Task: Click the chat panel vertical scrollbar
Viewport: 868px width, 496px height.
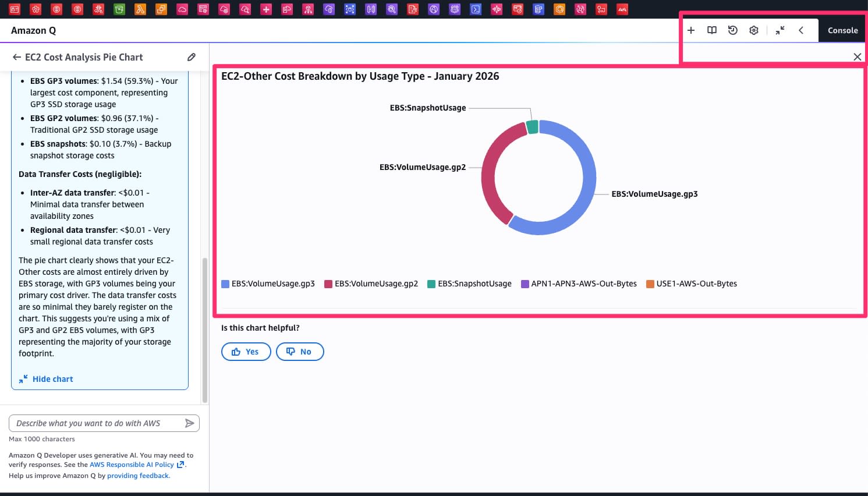Action: [x=205, y=330]
